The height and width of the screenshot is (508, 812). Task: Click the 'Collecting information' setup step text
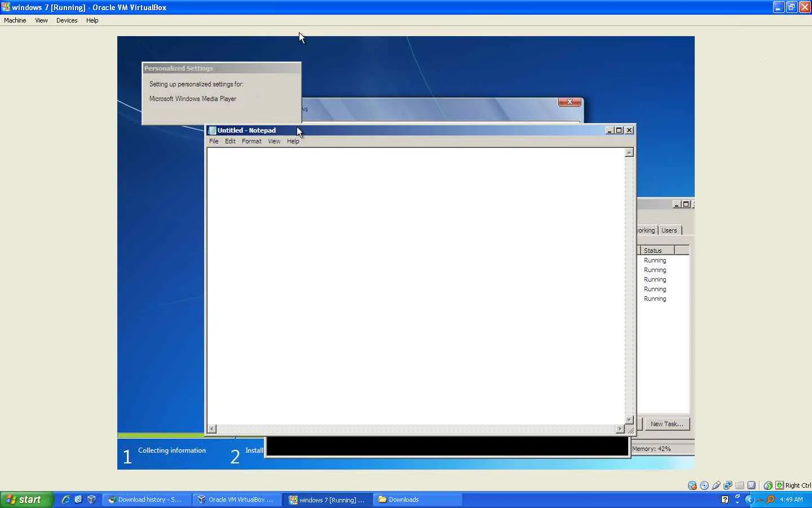[172, 450]
